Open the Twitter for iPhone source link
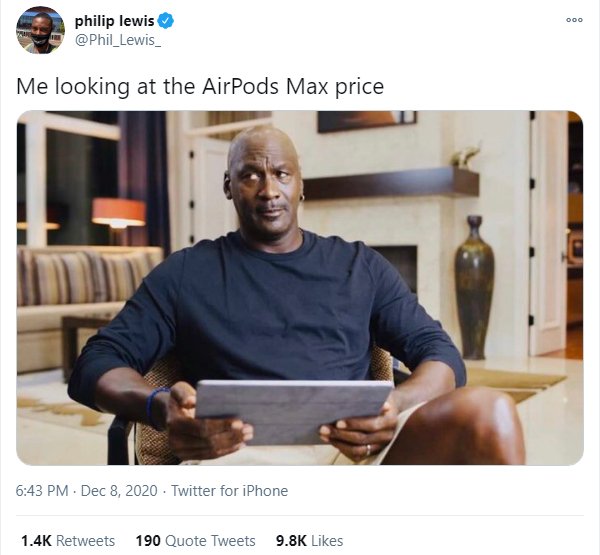The width and height of the screenshot is (600, 555). (x=229, y=491)
